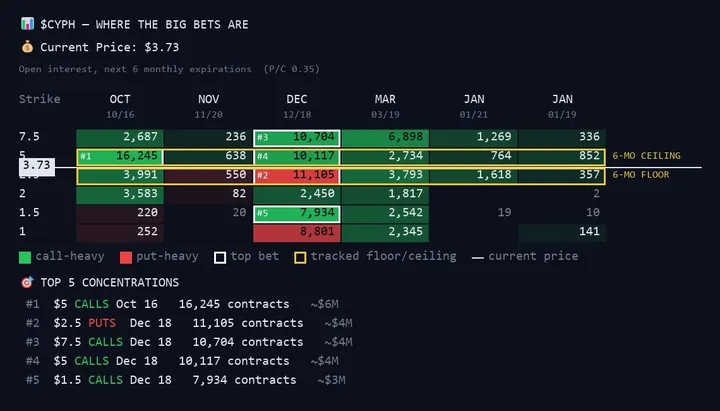Screen dimensions: 720x411
Task: Select the MAR column header
Action: click(x=385, y=99)
